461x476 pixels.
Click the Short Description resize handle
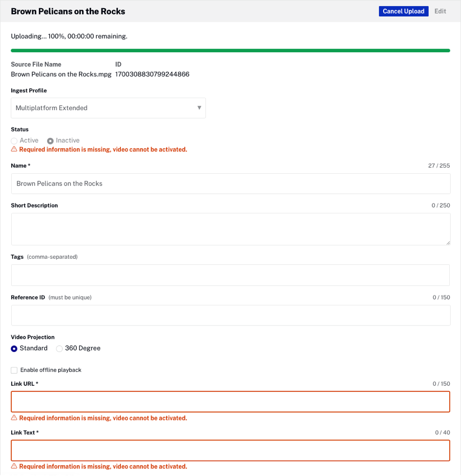448,242
